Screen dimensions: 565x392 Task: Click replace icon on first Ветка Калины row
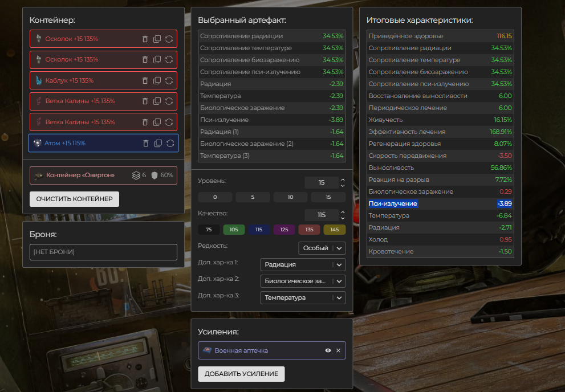[x=169, y=101]
